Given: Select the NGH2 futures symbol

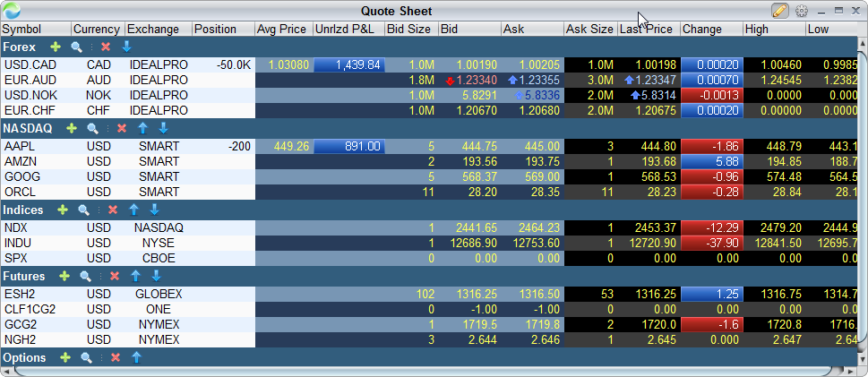Looking at the screenshot, I should tap(20, 339).
